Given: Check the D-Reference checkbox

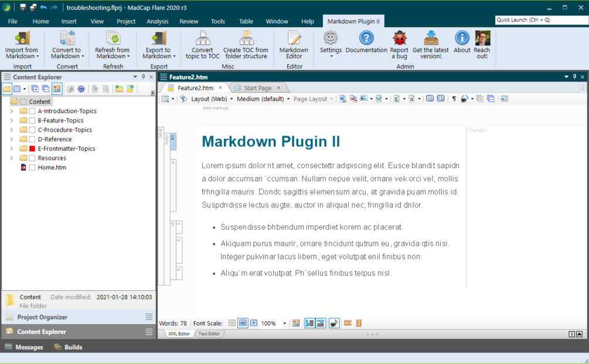Looking at the screenshot, I should (x=32, y=140).
